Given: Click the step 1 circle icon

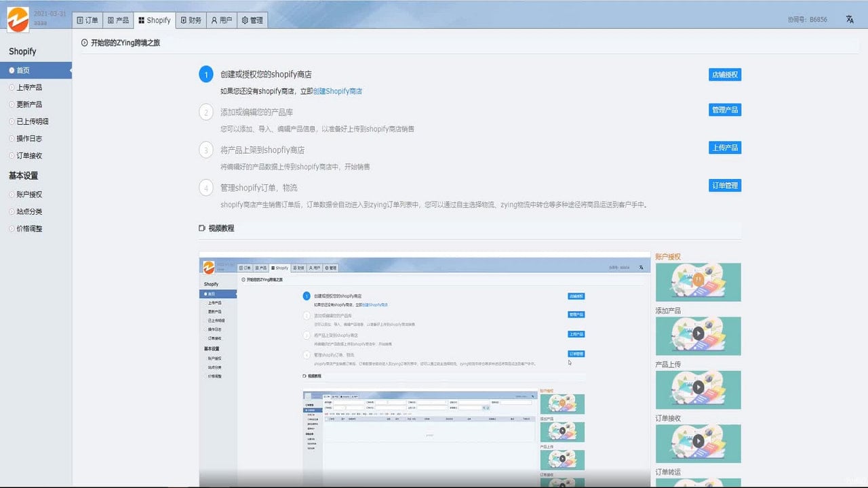Looking at the screenshot, I should (206, 74).
